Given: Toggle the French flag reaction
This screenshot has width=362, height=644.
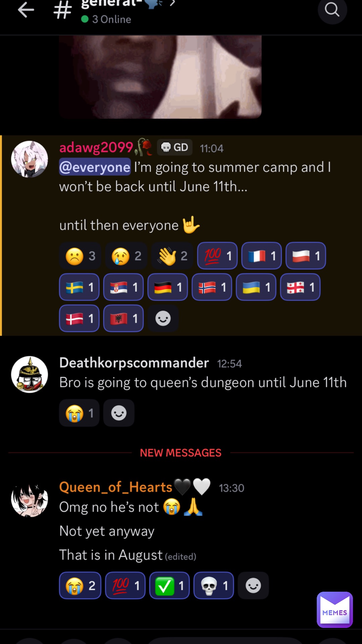Looking at the screenshot, I should (x=261, y=256).
